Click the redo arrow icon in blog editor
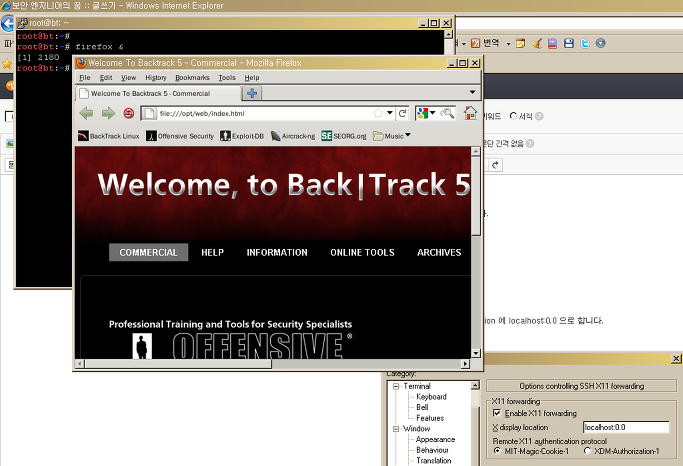Image resolution: width=683 pixels, height=466 pixels. pos(495,165)
